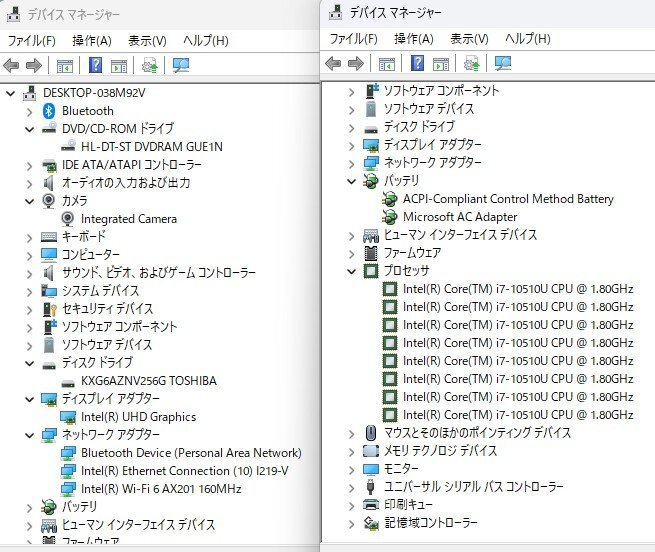Open 操作(A) menu in left window

92,41
